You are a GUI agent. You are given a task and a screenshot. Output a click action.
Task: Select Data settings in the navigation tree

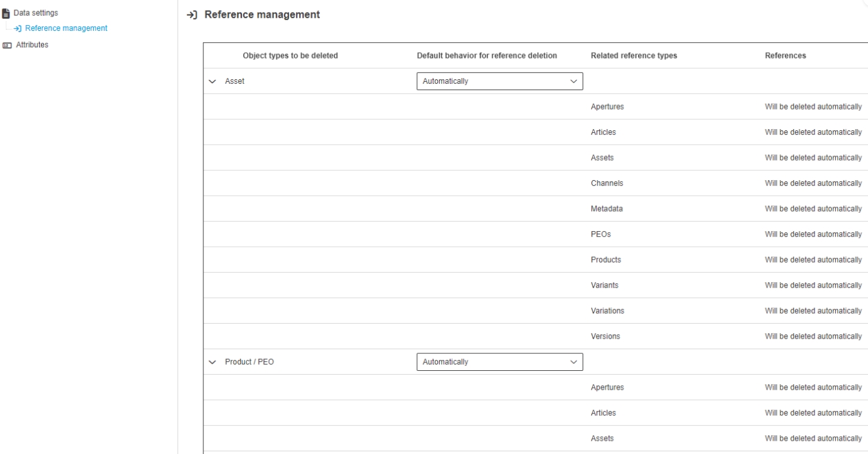pyautogui.click(x=35, y=13)
